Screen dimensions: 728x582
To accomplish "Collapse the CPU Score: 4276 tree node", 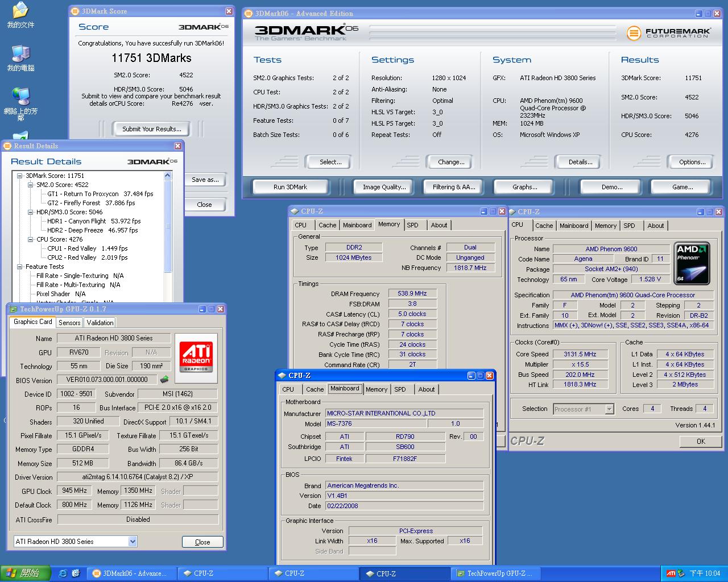I will tap(31, 239).
